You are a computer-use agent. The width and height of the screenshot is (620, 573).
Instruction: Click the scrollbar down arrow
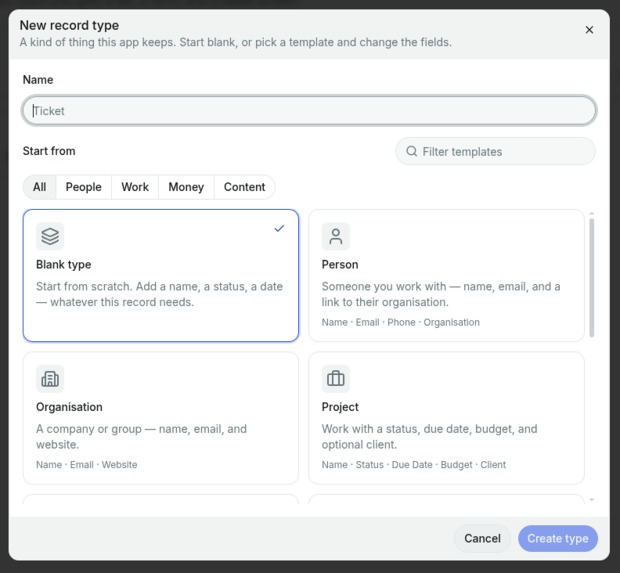pyautogui.click(x=592, y=500)
